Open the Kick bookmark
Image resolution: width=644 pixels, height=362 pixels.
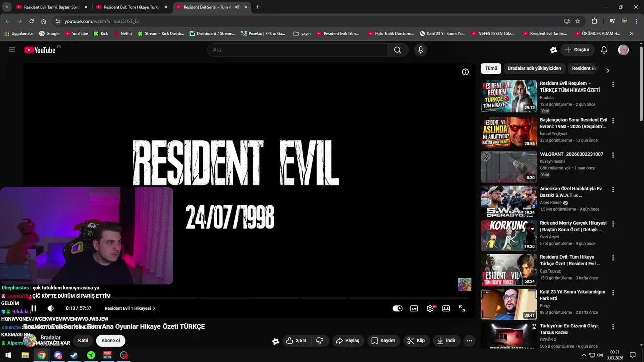click(101, 33)
